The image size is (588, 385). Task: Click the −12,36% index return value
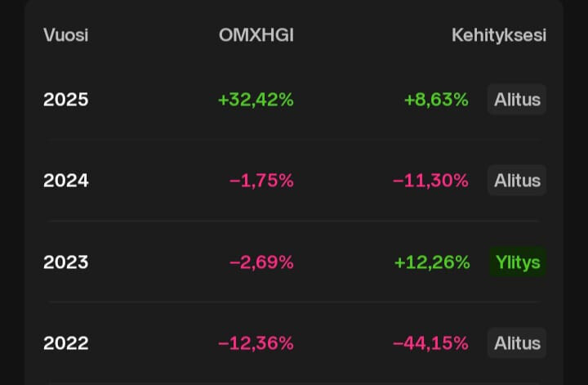pos(256,343)
